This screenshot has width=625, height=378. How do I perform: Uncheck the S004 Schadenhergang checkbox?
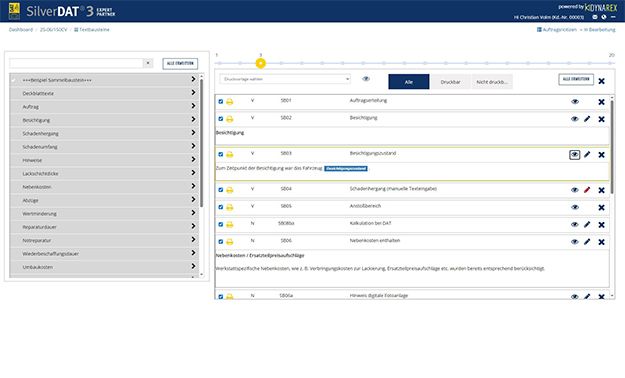point(221,190)
